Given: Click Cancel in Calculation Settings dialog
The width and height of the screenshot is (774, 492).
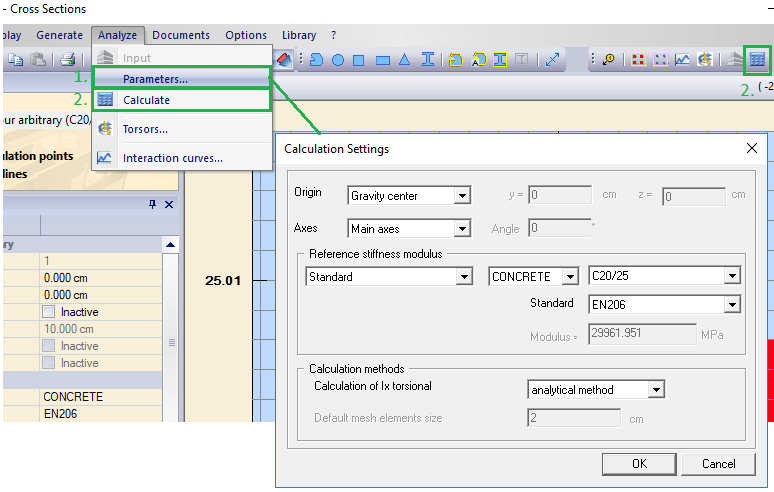Looking at the screenshot, I should click(718, 463).
